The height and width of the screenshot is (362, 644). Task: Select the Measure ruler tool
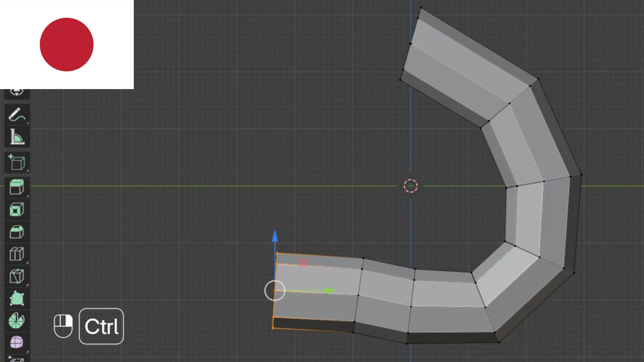[17, 137]
